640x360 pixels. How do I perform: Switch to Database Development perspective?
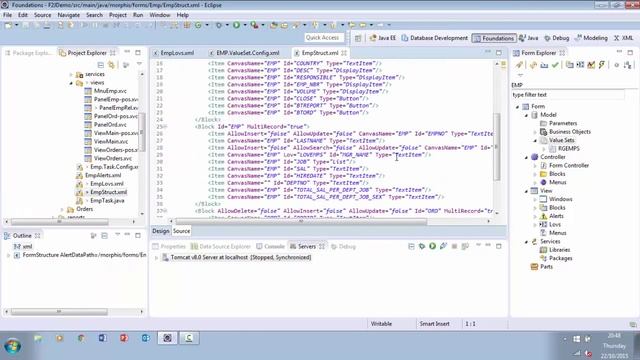coord(435,38)
